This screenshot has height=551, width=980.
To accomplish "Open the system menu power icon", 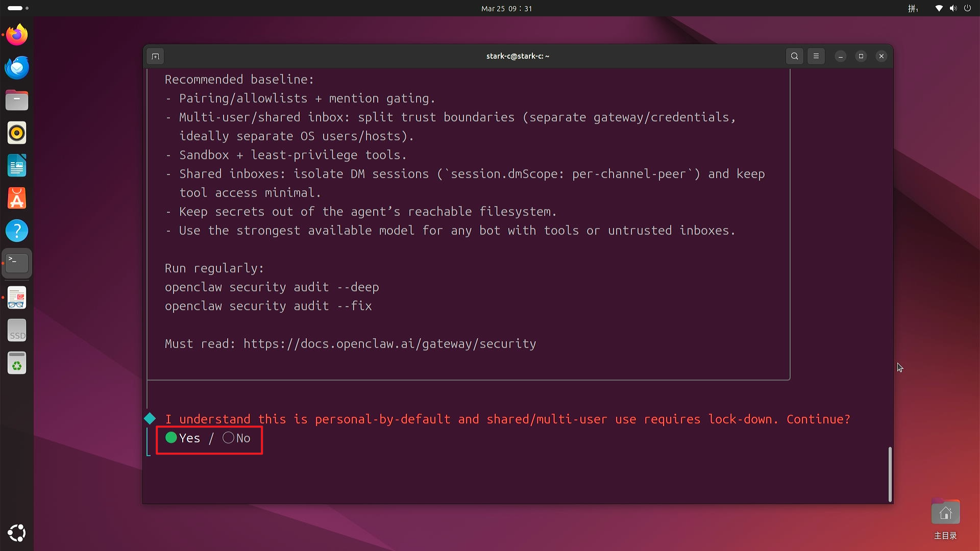I will click(x=967, y=8).
